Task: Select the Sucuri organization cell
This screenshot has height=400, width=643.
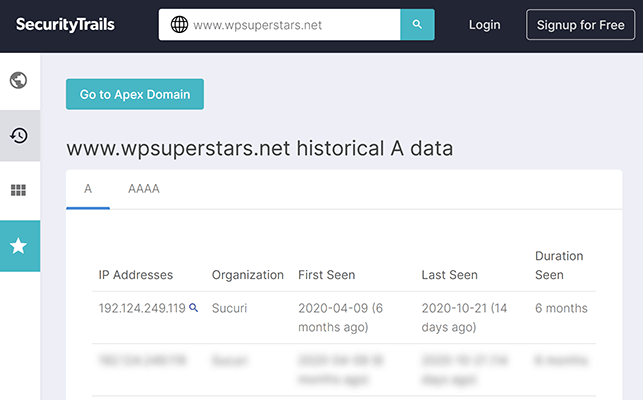Action: coord(229,308)
